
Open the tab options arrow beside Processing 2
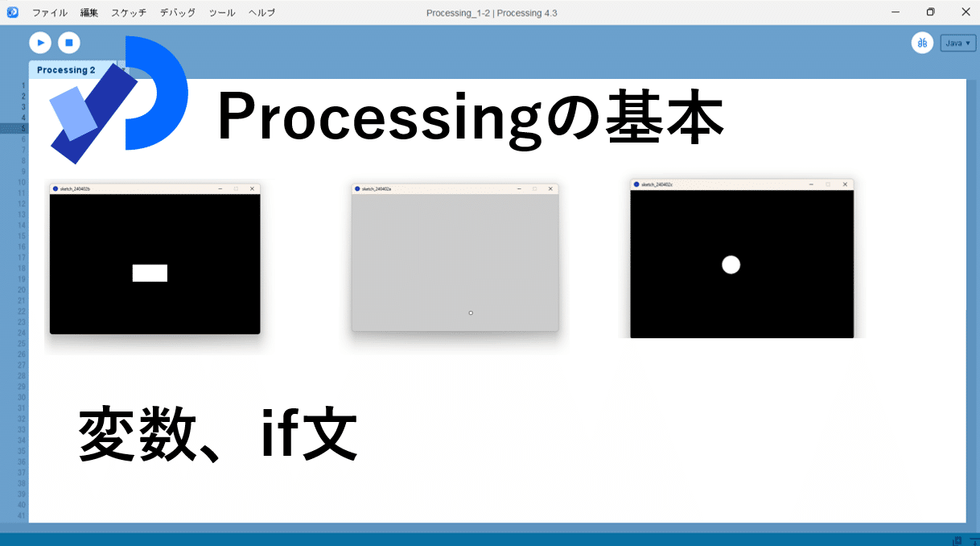[124, 68]
